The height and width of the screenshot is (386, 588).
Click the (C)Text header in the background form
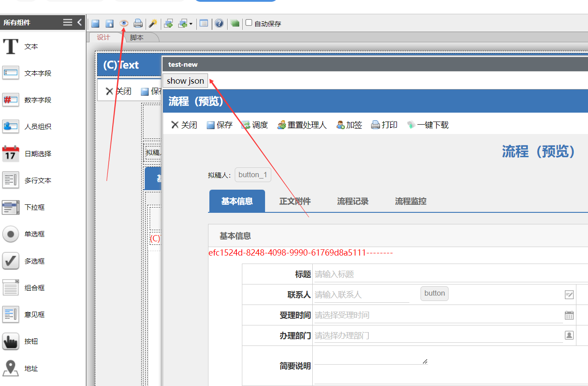[x=121, y=65]
